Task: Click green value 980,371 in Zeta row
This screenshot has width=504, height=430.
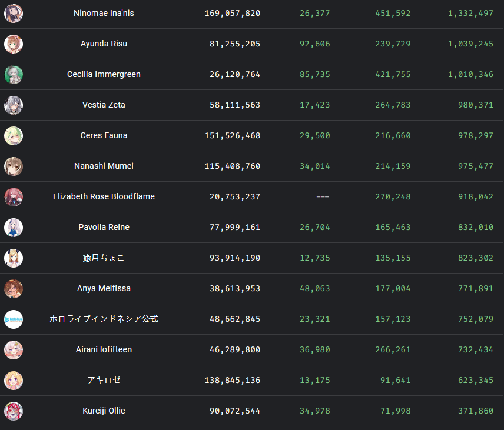Action: tap(475, 105)
